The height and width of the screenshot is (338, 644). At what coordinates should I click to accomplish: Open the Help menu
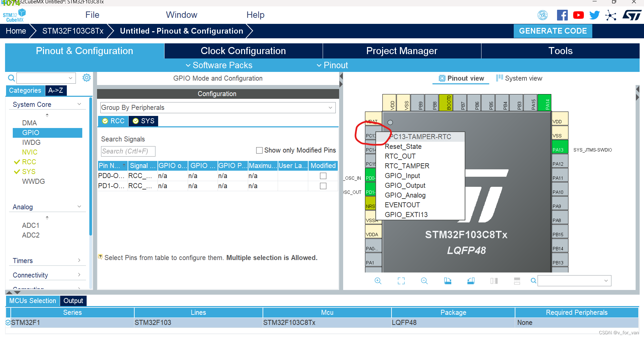[256, 15]
